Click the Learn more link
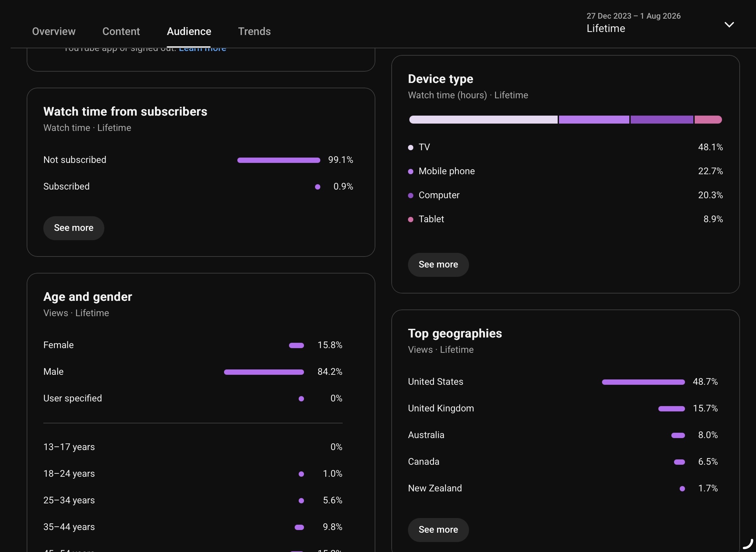The width and height of the screenshot is (756, 552). pos(202,50)
